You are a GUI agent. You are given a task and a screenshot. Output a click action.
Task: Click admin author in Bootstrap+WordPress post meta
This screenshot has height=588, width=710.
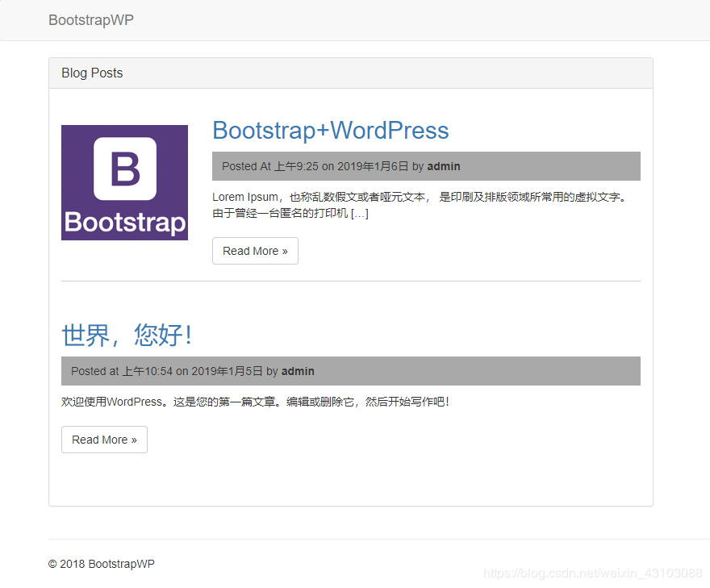(x=444, y=167)
